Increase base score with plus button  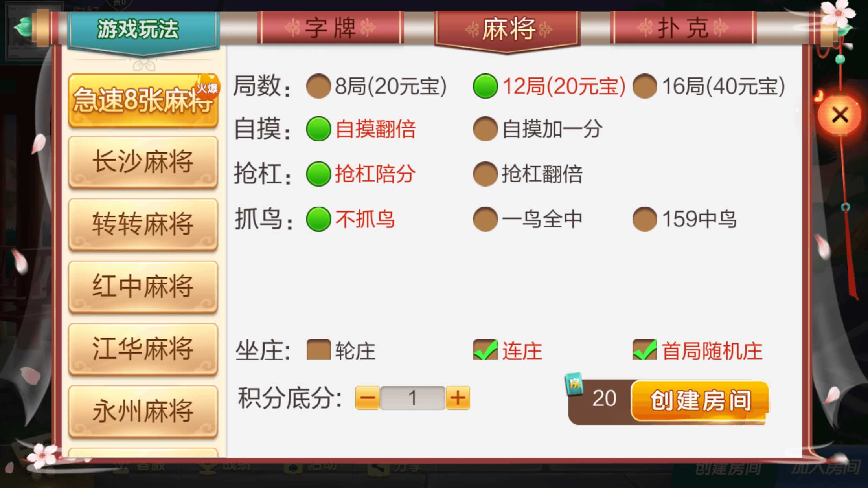tap(458, 398)
